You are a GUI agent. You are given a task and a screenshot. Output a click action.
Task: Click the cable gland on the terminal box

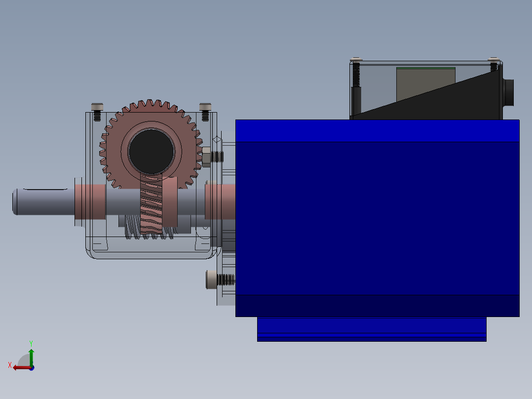508,93
